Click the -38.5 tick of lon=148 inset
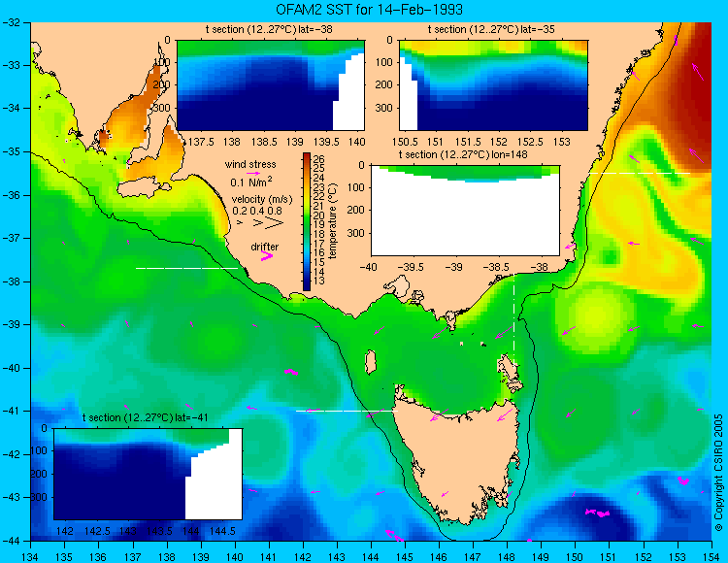 (498, 267)
